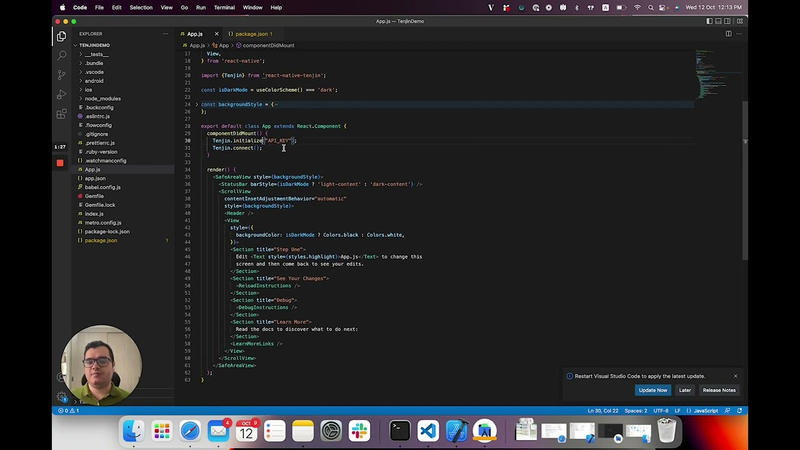Click the editor minimap

tap(718, 74)
